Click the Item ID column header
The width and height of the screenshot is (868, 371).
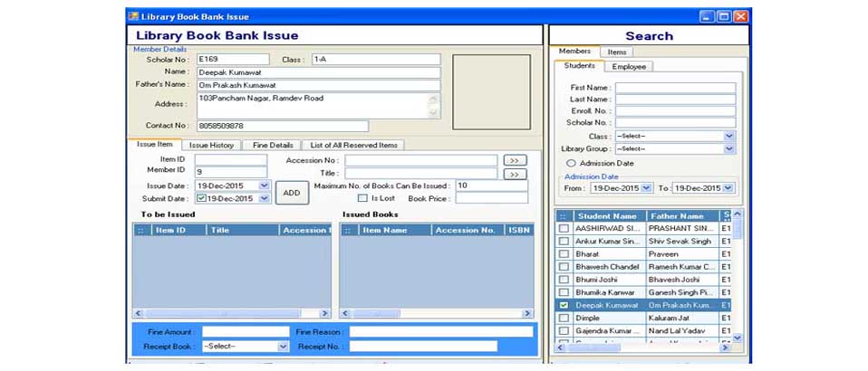click(x=177, y=230)
